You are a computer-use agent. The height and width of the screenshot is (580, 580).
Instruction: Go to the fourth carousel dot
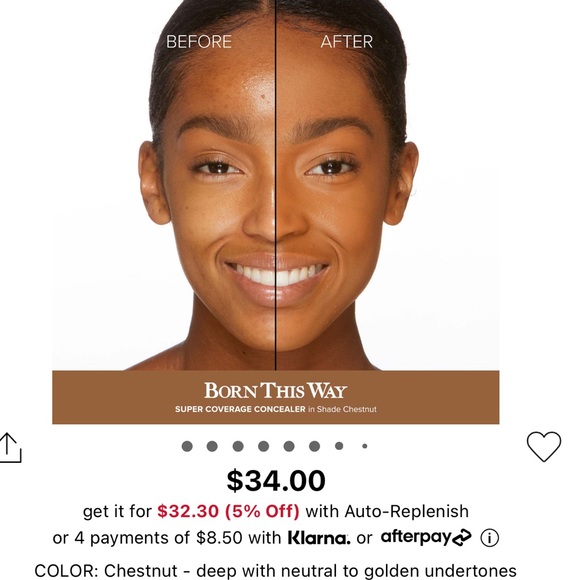coord(263,446)
